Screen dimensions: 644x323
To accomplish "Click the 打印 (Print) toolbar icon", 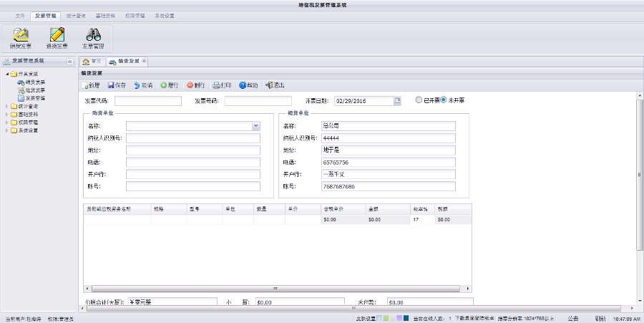I will click(x=216, y=85).
